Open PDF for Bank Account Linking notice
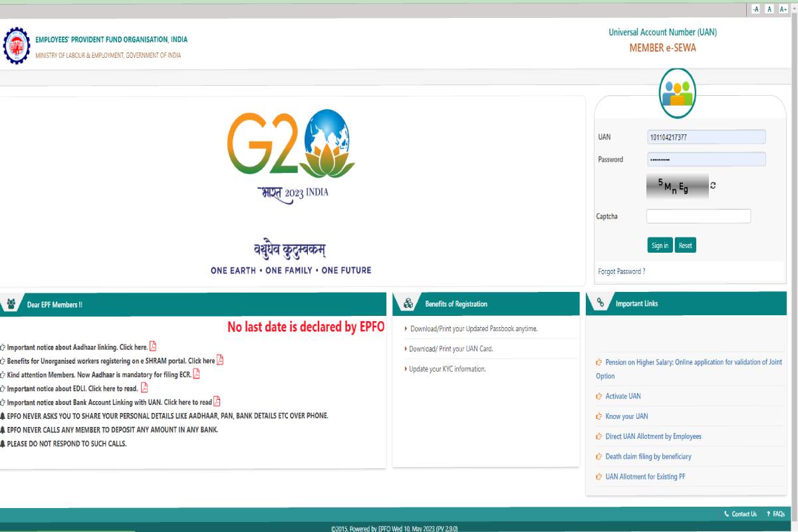Viewport: 798px width, 532px height. (x=217, y=401)
